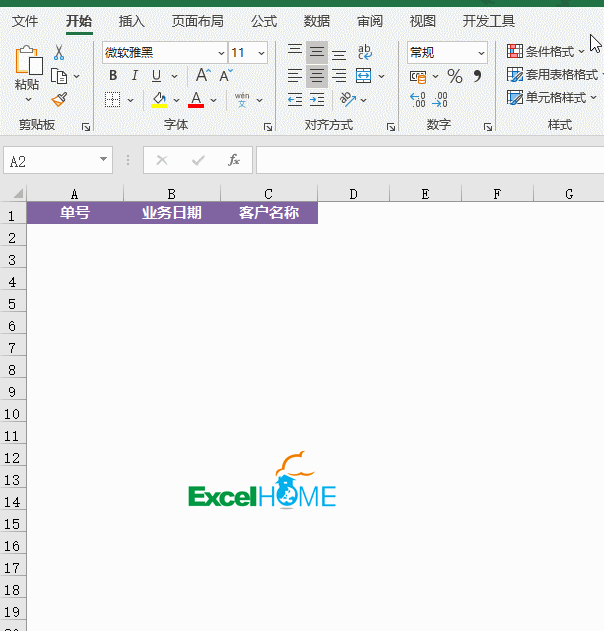Open number format dropdown 常规
The height and width of the screenshot is (631, 604).
tap(481, 53)
